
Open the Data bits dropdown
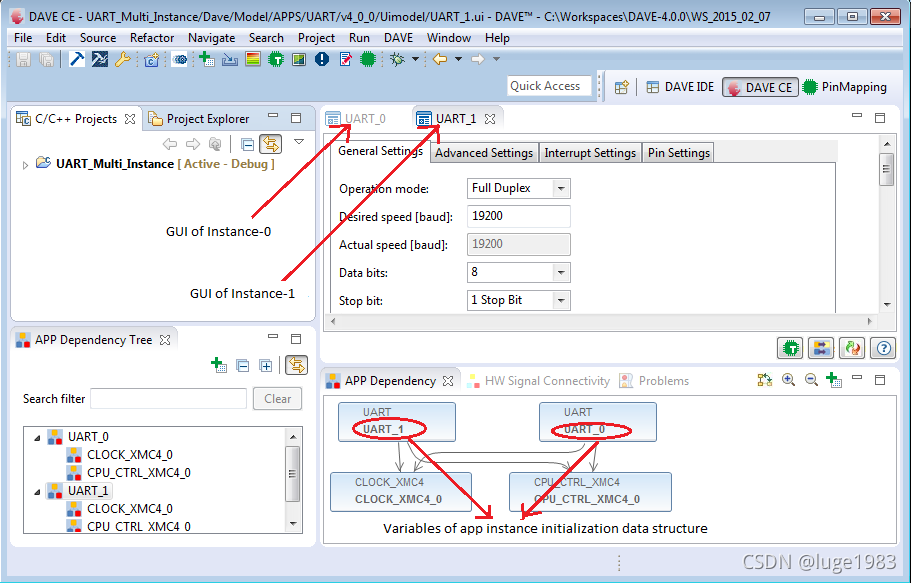pos(518,272)
